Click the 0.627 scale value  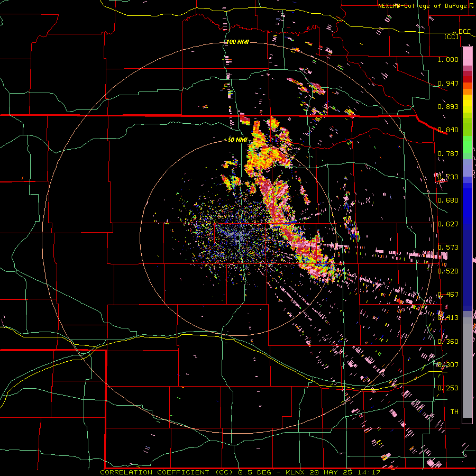pyautogui.click(x=448, y=224)
